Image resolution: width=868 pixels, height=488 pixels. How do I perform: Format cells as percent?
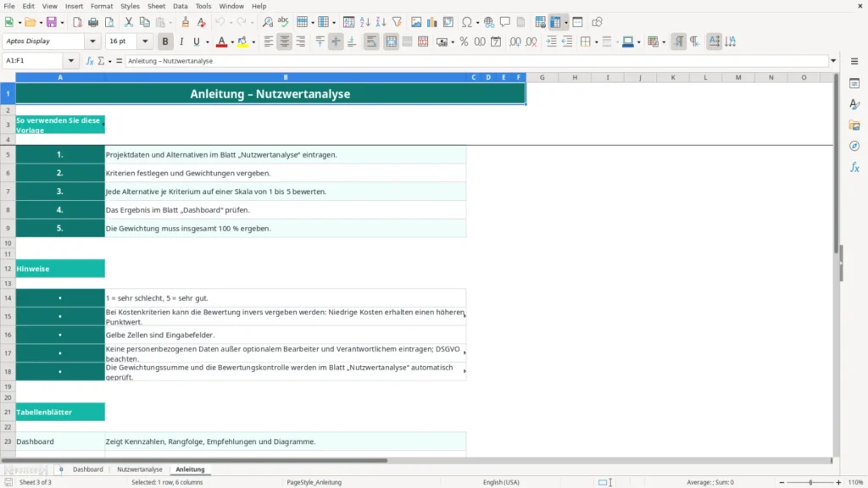point(464,42)
